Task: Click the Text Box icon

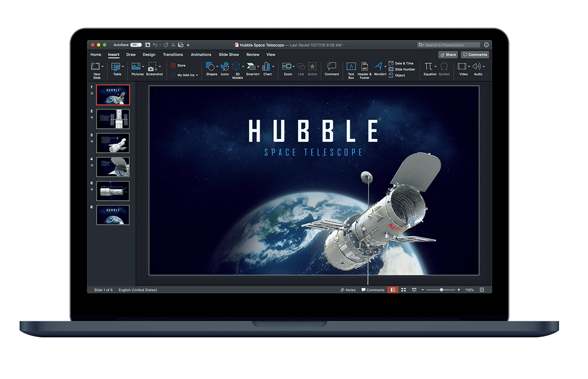Action: click(351, 66)
